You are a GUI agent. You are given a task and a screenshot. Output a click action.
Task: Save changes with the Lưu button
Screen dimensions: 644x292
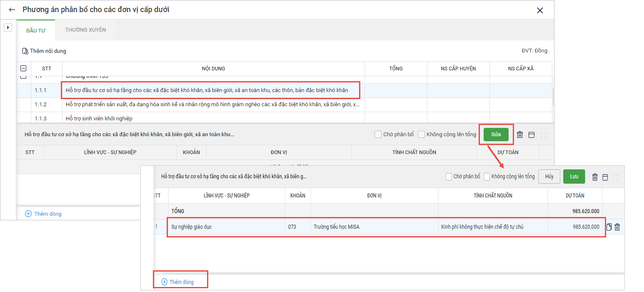[574, 177]
